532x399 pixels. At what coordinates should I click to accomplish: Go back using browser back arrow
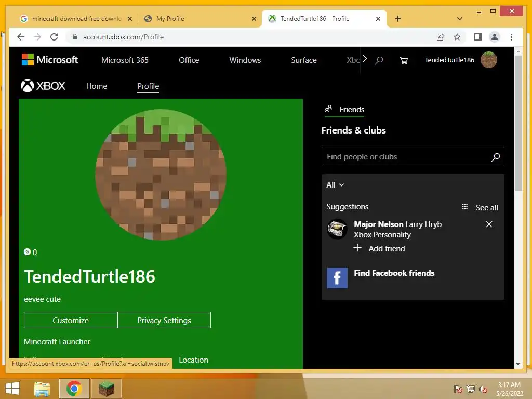pos(21,37)
